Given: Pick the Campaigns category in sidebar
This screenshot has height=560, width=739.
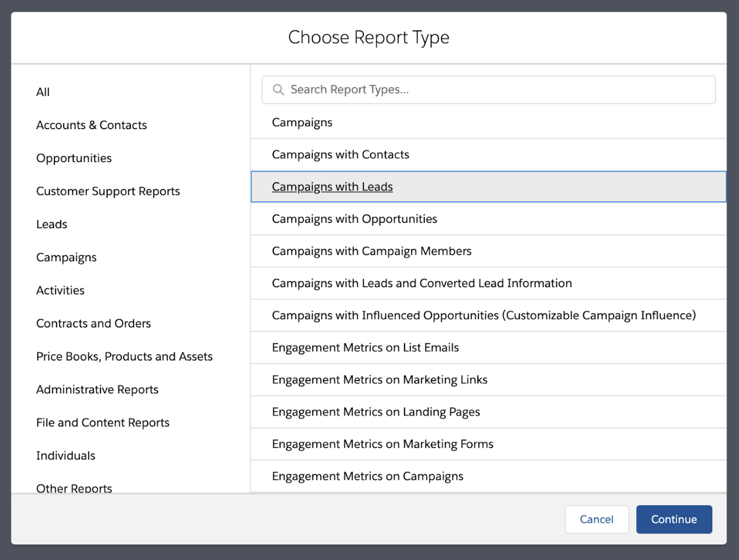Looking at the screenshot, I should [67, 258].
